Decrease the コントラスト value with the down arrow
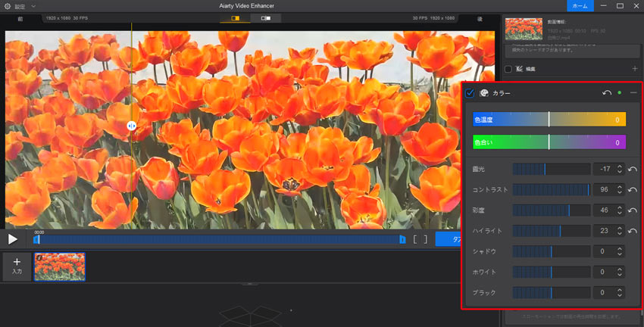Viewport: 644px width, 327px height. (x=620, y=192)
